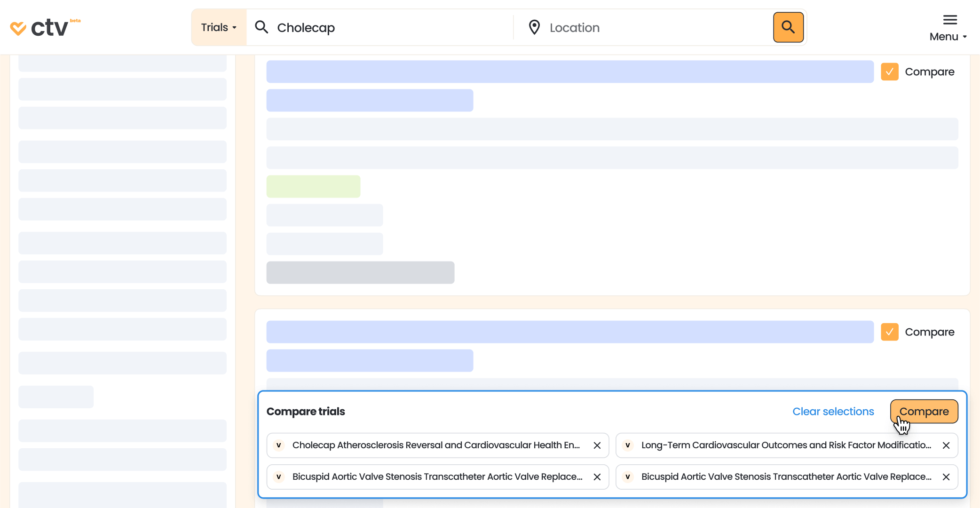Remove bottom-left Bicuspid Aortic Valve trial chip
Image resolution: width=980 pixels, height=508 pixels.
(597, 477)
